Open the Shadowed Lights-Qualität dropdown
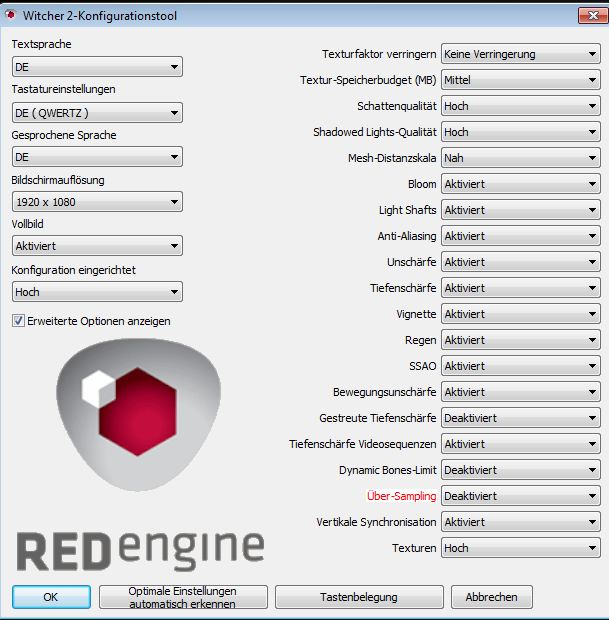This screenshot has height=620, width=609. click(521, 132)
